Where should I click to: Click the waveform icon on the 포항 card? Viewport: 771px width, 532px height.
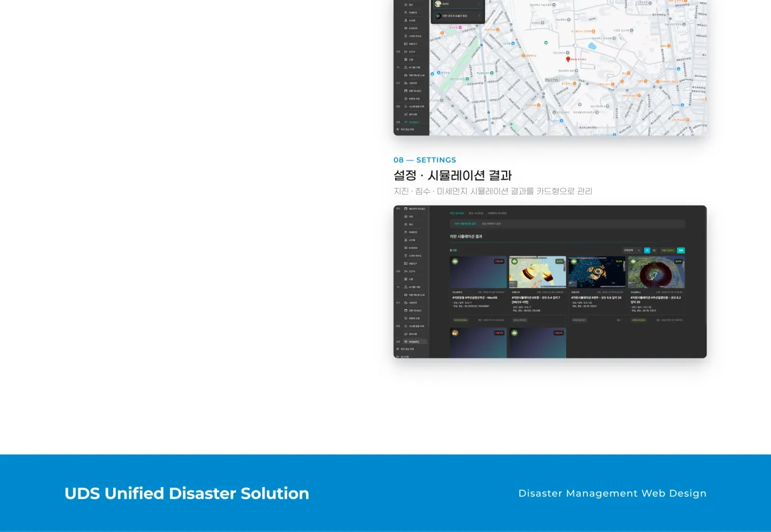click(x=514, y=261)
